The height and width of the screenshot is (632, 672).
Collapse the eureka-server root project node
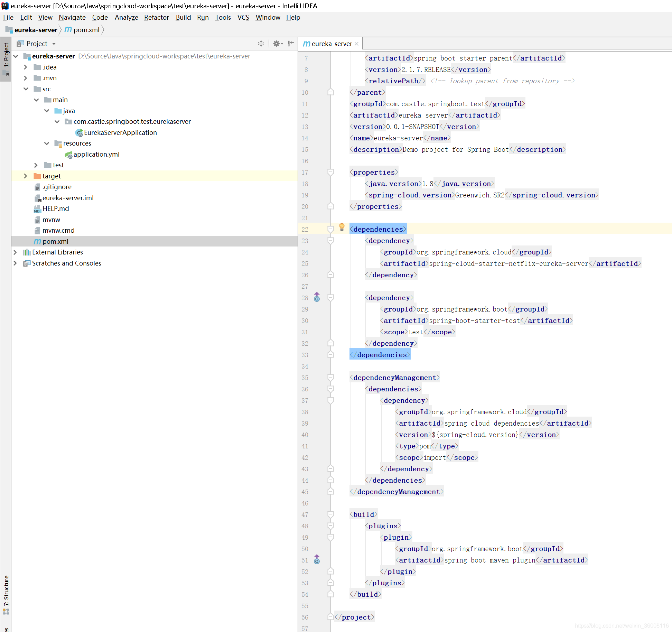(16, 56)
